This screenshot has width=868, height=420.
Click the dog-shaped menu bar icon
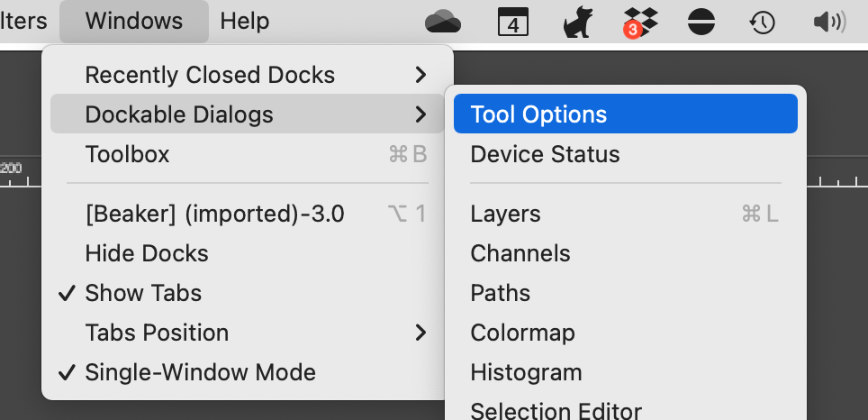577,22
